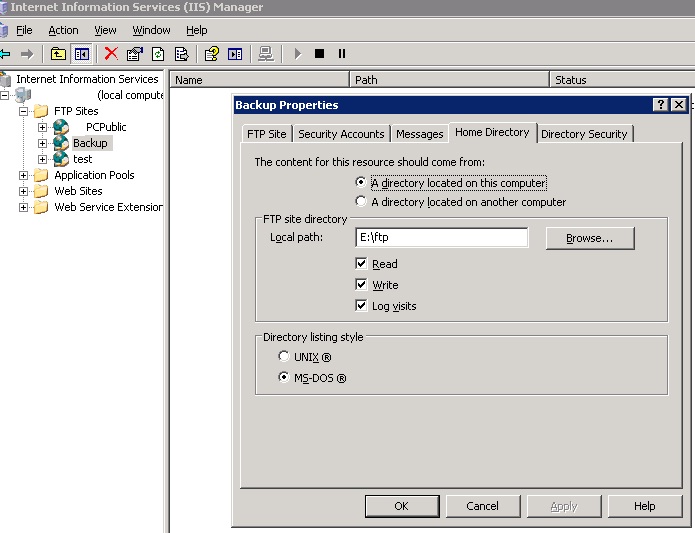Select MS-DOS directory listing style
Viewport: 695px width, 533px height.
284,377
